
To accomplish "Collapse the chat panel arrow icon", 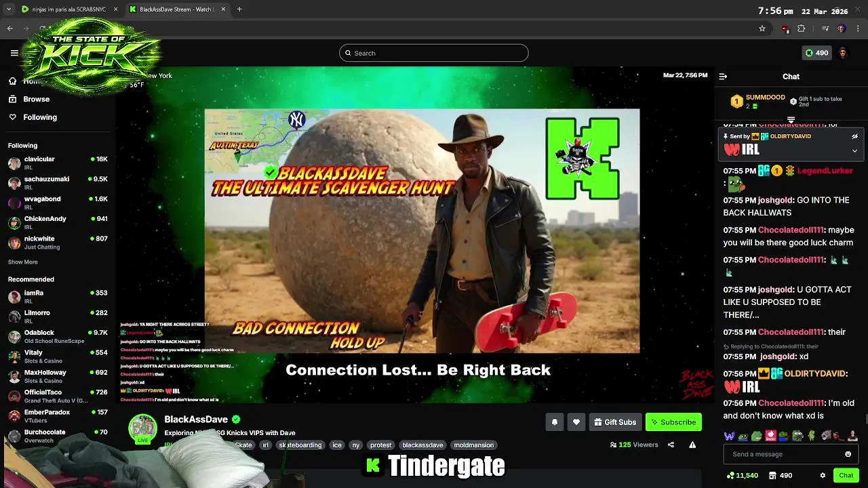I will [723, 77].
